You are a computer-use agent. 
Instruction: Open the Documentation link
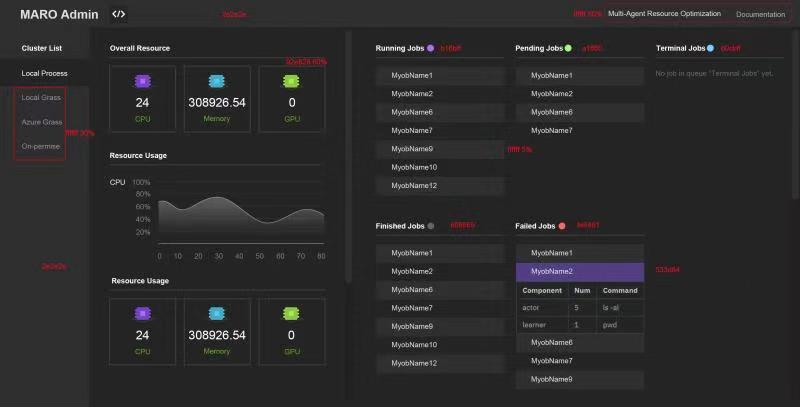click(760, 14)
